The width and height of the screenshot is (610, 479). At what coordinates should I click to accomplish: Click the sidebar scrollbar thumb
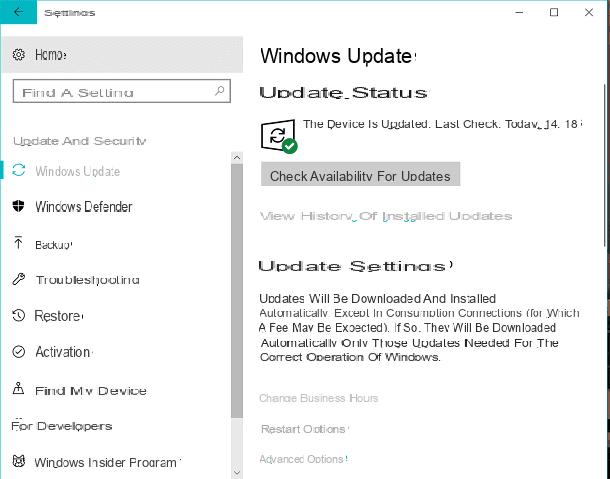click(237, 291)
